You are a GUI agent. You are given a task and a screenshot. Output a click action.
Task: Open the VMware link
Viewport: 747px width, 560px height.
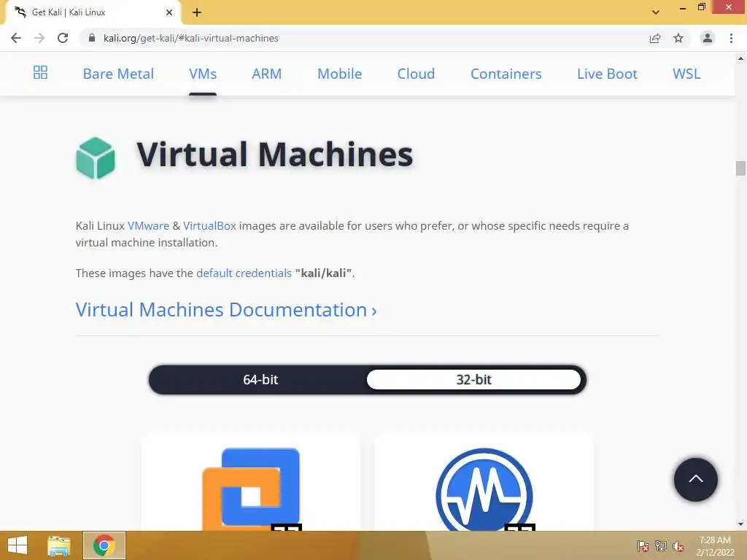pyautogui.click(x=148, y=226)
